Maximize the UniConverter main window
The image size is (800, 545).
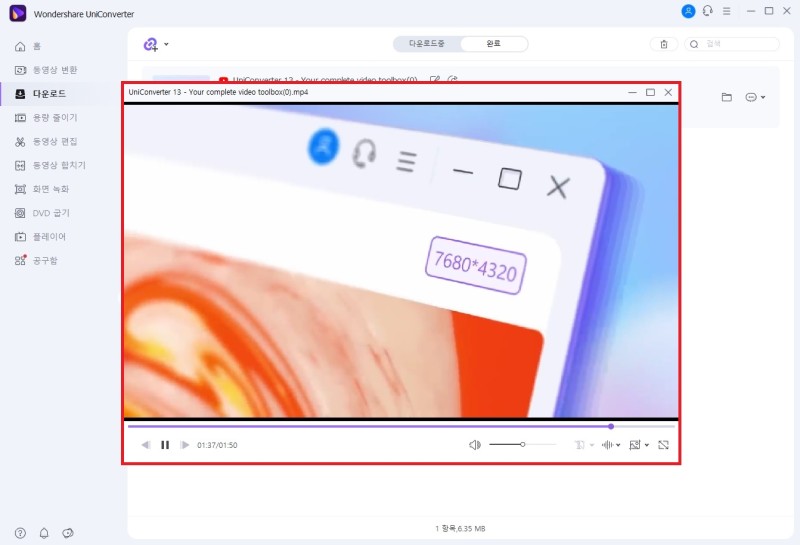click(769, 11)
